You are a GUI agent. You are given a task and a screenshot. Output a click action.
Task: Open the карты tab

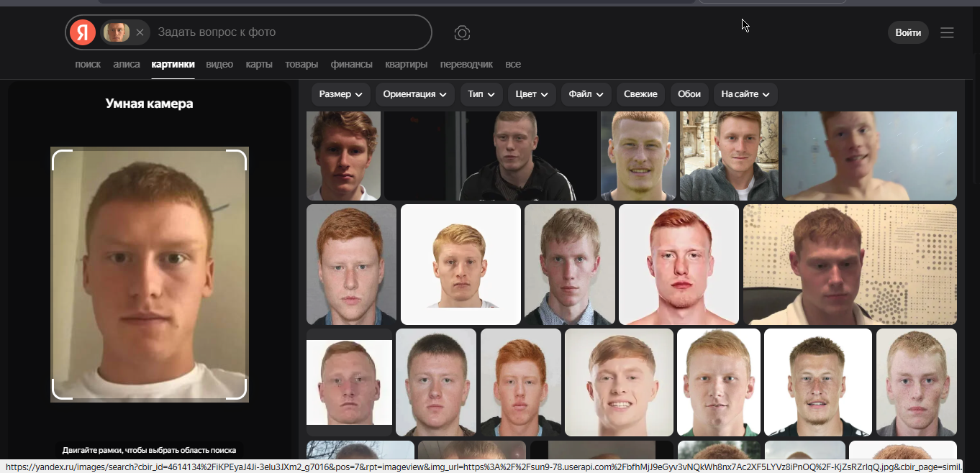pos(259,64)
